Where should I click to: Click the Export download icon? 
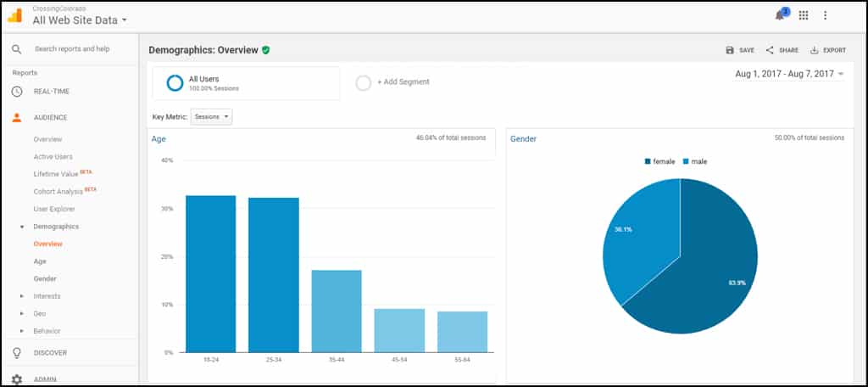(x=815, y=50)
